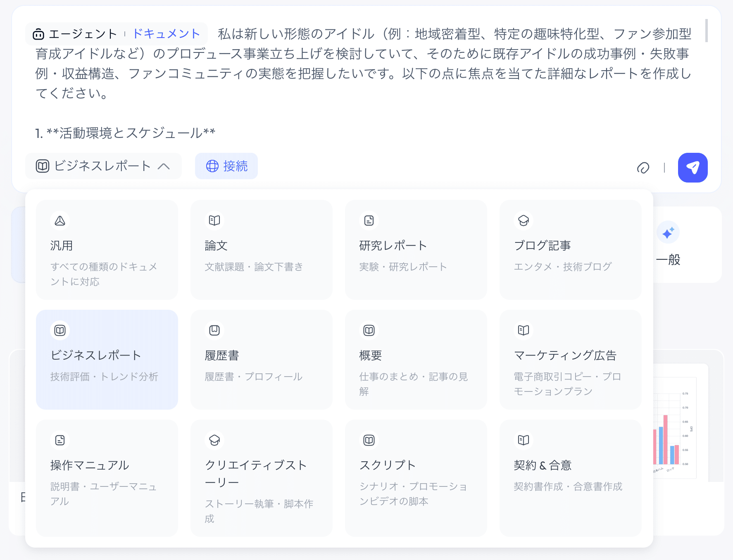The height and width of the screenshot is (560, 733).
Task: Switch to the ドキュメント mode tab
Action: [x=166, y=34]
